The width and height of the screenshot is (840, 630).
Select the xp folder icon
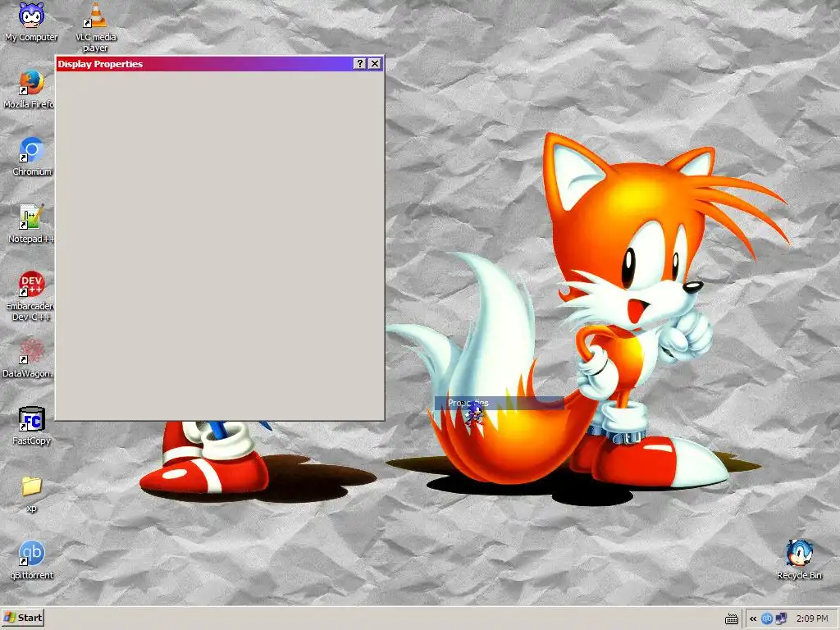(32, 494)
